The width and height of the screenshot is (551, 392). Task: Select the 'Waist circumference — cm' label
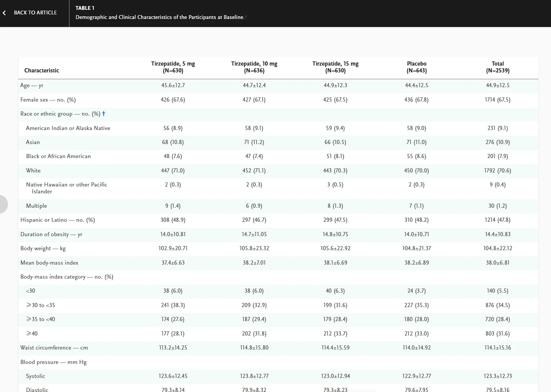pos(54,348)
